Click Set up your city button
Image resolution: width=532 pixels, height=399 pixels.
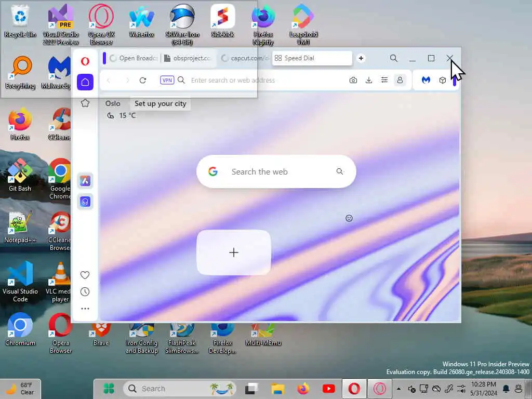160,103
